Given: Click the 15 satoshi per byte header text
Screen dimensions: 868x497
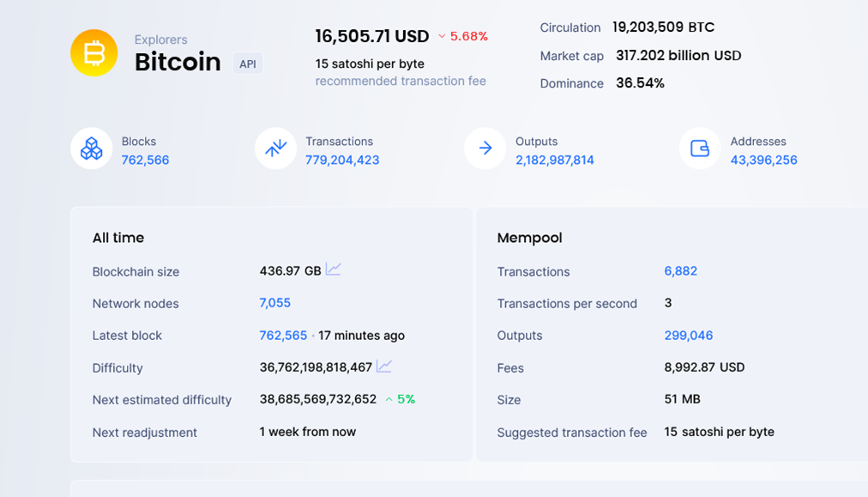Looking at the screenshot, I should pyautogui.click(x=370, y=64).
